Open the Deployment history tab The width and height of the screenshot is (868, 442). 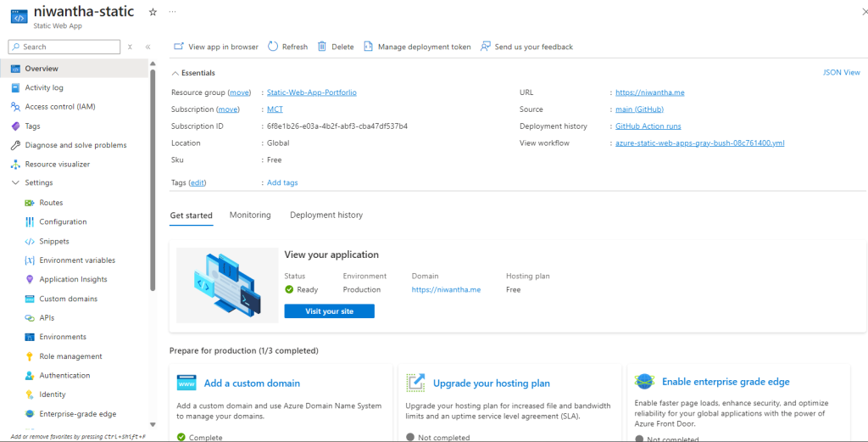[326, 215]
